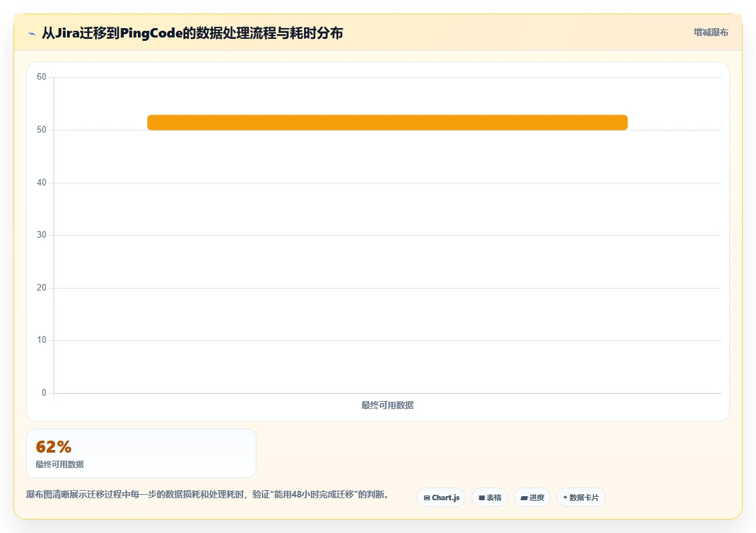The image size is (756, 533).
Task: Click the 62% value text
Action: [54, 447]
